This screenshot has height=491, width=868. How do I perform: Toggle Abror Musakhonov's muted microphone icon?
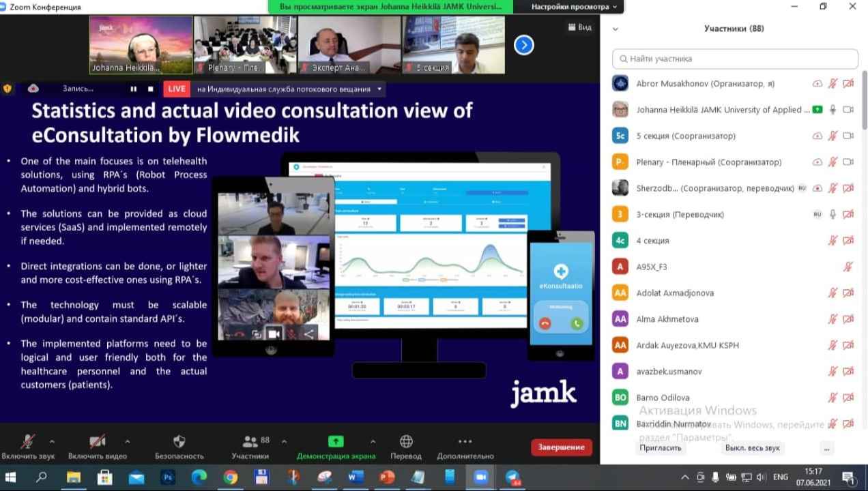point(833,84)
